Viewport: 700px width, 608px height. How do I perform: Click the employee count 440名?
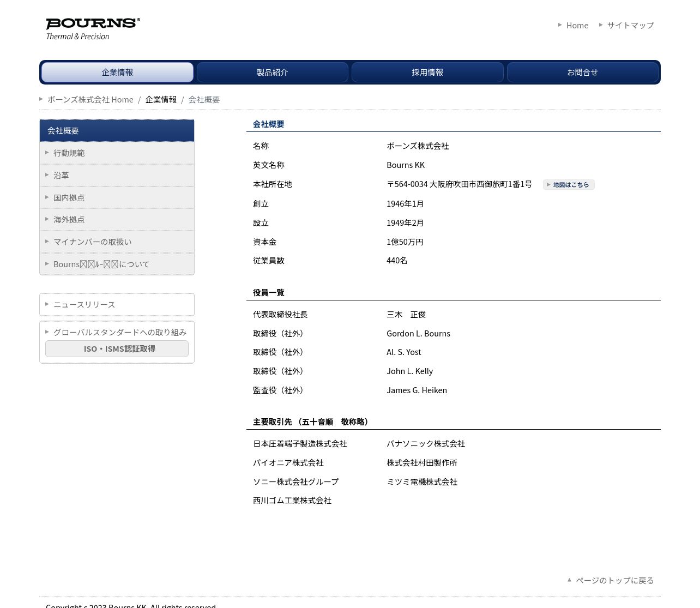tap(397, 261)
